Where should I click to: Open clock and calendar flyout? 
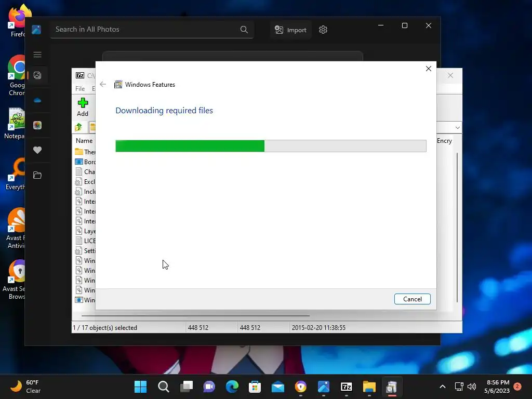497,387
